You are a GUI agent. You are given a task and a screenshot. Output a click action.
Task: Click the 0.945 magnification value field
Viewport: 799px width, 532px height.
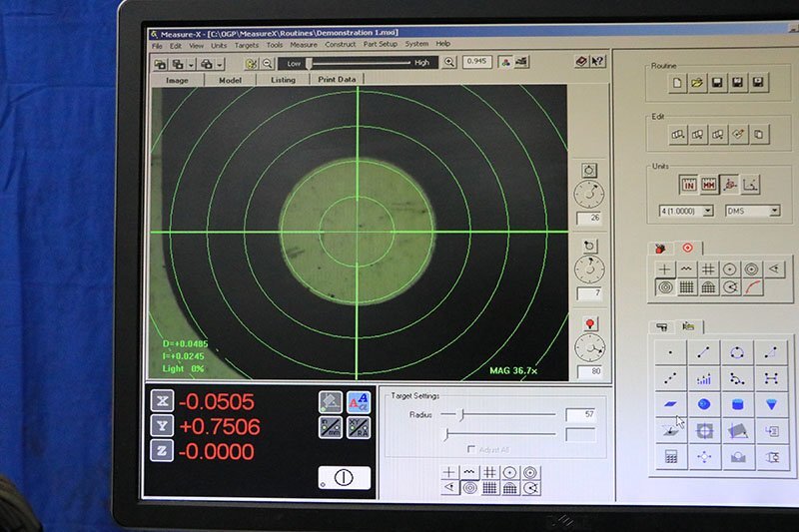tap(477, 62)
